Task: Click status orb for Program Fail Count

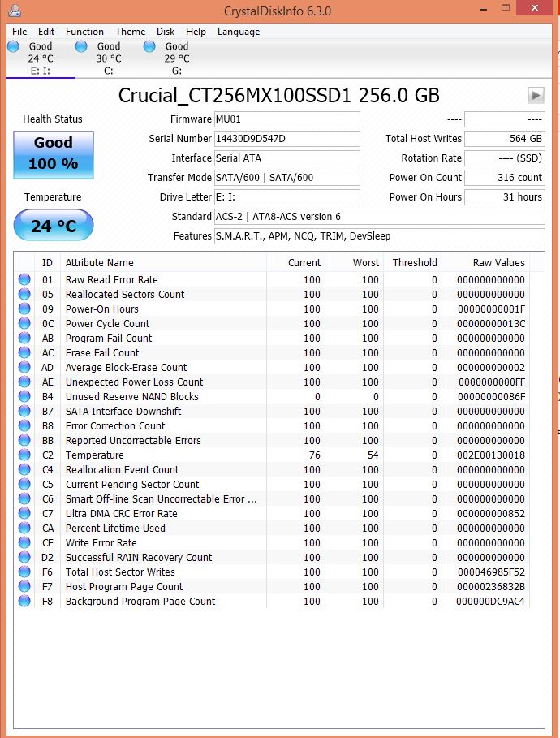Action: click(24, 338)
